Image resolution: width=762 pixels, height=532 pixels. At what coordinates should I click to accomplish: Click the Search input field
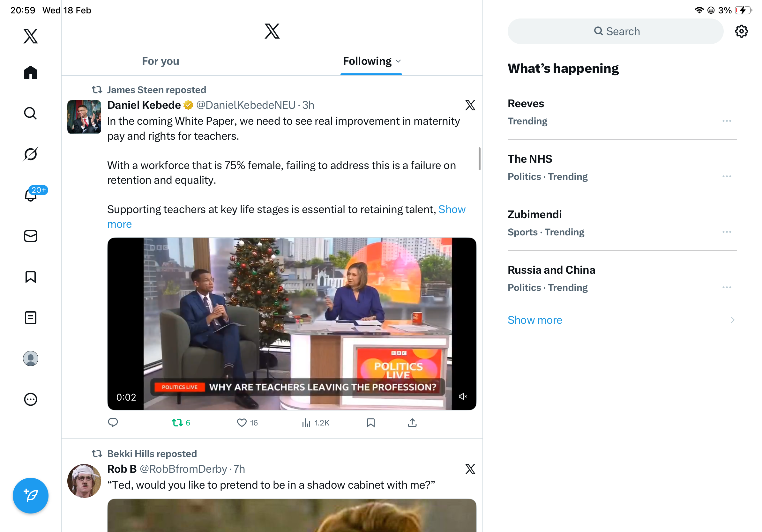pos(615,32)
